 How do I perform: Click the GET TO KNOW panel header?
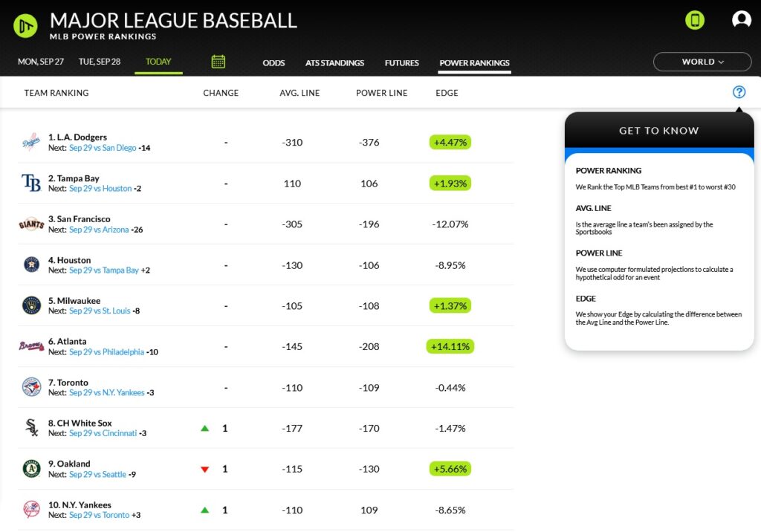pyautogui.click(x=658, y=130)
